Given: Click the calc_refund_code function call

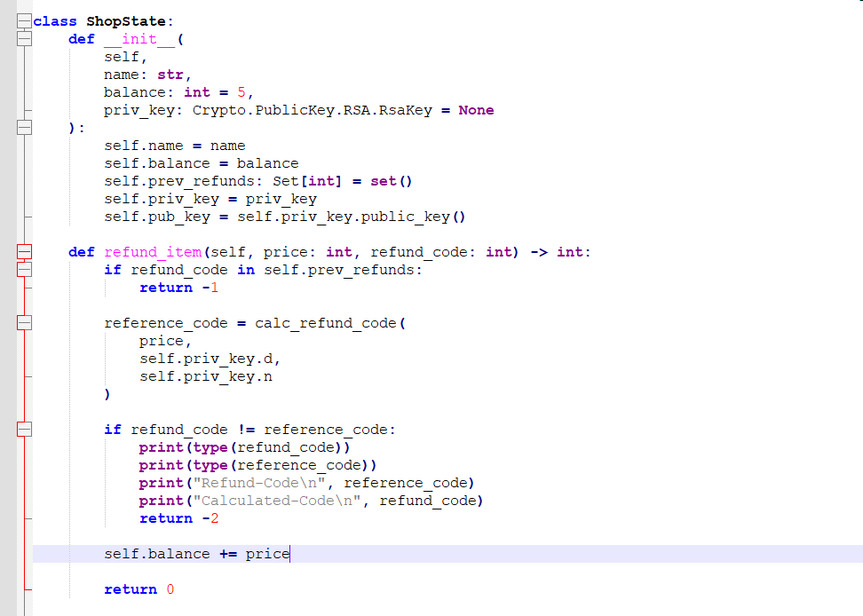Looking at the screenshot, I should pyautogui.click(x=325, y=323).
